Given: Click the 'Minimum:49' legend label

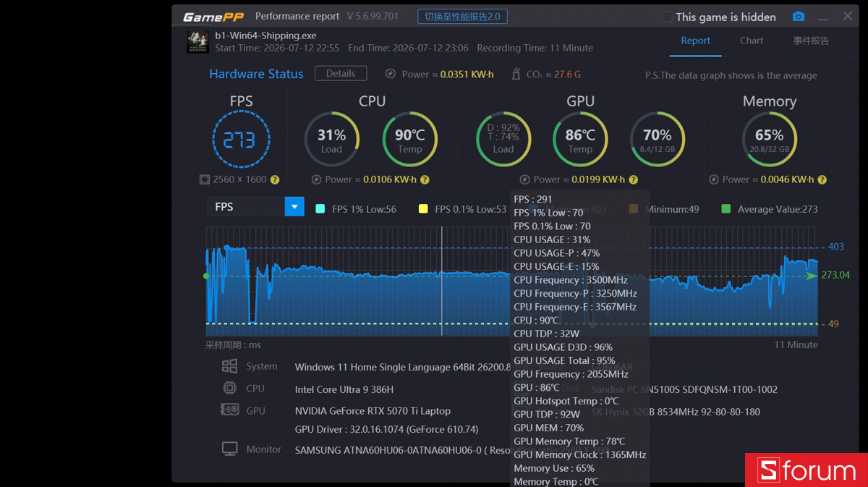Looking at the screenshot, I should 673,209.
